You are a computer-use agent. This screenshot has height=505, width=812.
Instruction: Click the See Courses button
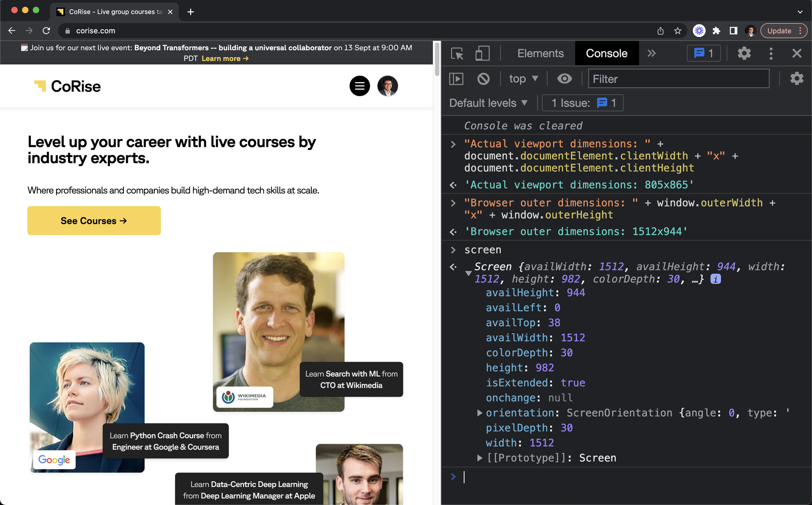pos(94,221)
